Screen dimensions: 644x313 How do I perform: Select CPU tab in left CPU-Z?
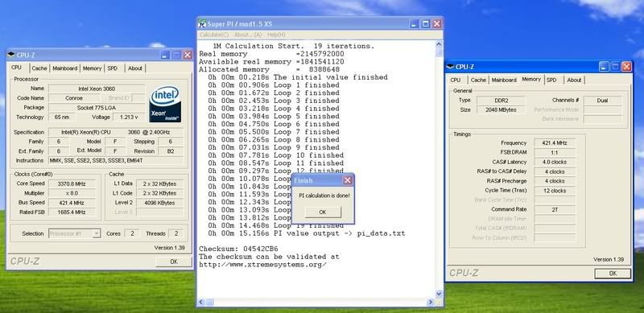(x=16, y=68)
